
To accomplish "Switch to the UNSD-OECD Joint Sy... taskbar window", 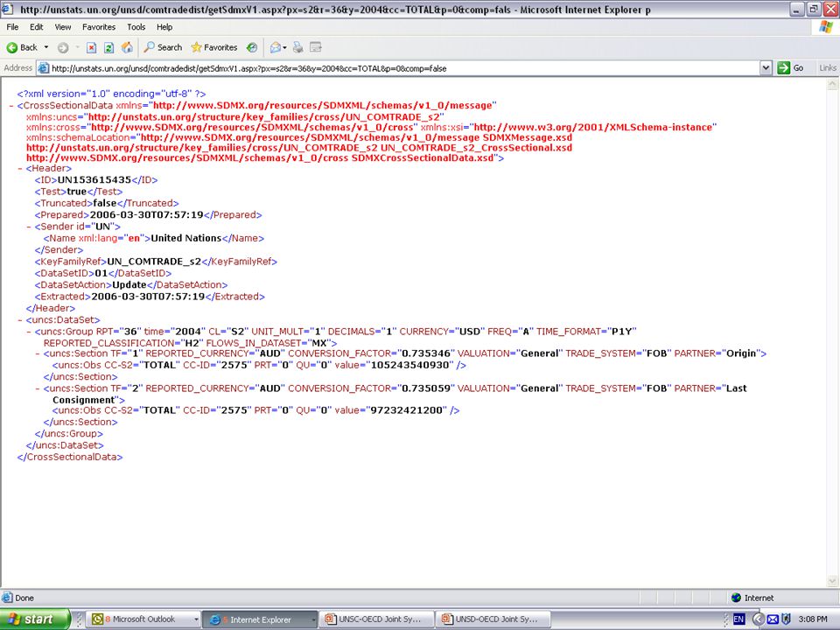I will click(493, 619).
